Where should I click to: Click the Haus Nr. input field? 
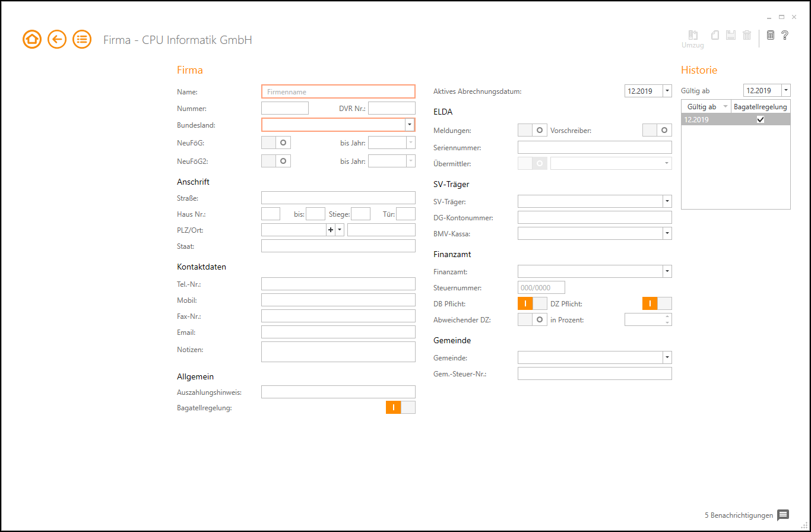271,214
